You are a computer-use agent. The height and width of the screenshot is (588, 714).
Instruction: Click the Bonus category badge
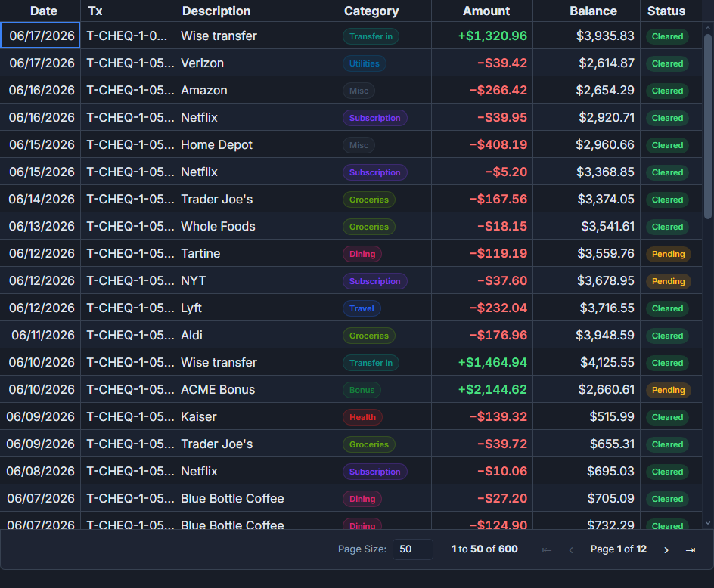tap(362, 390)
